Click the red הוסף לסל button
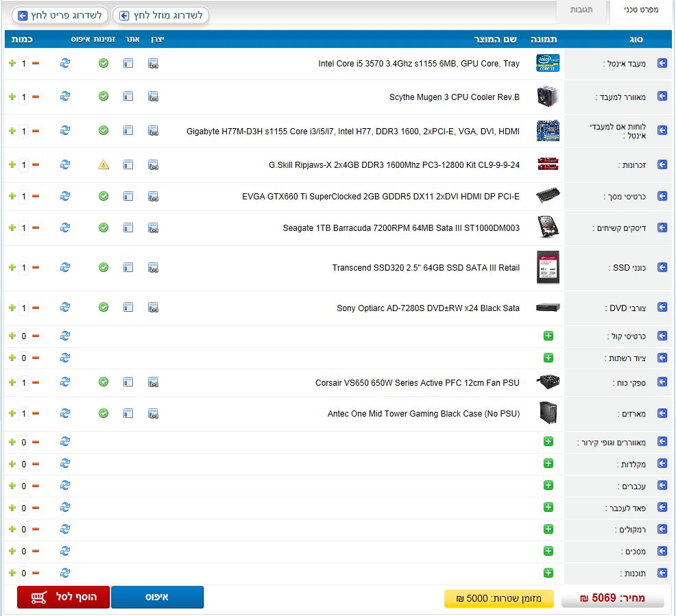 click(62, 597)
